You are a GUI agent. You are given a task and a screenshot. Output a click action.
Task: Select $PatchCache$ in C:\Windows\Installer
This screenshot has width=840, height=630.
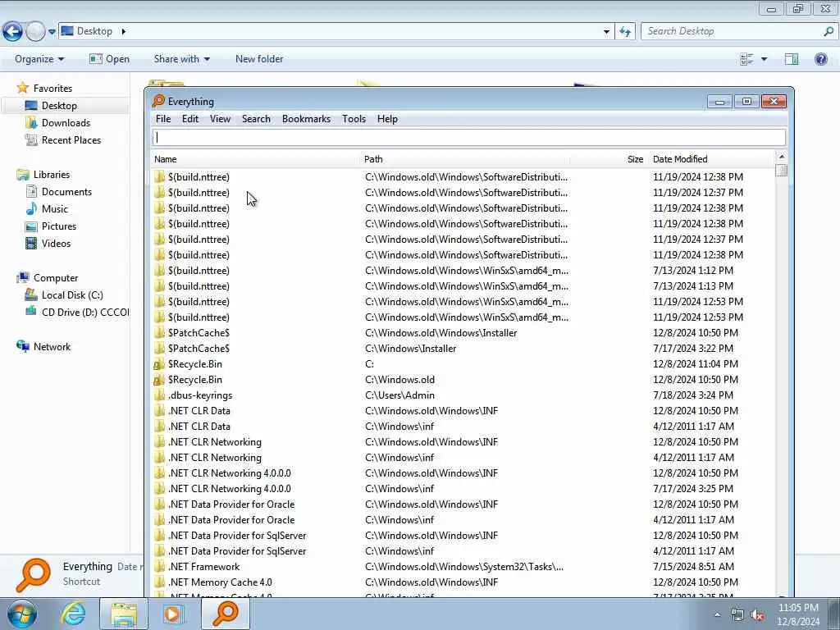pyautogui.click(x=463, y=349)
